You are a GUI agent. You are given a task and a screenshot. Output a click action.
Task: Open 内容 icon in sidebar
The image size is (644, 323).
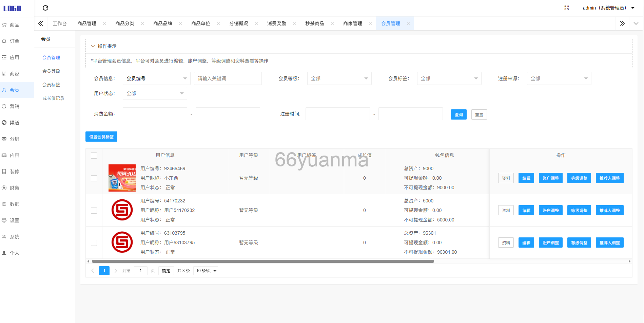[4, 155]
